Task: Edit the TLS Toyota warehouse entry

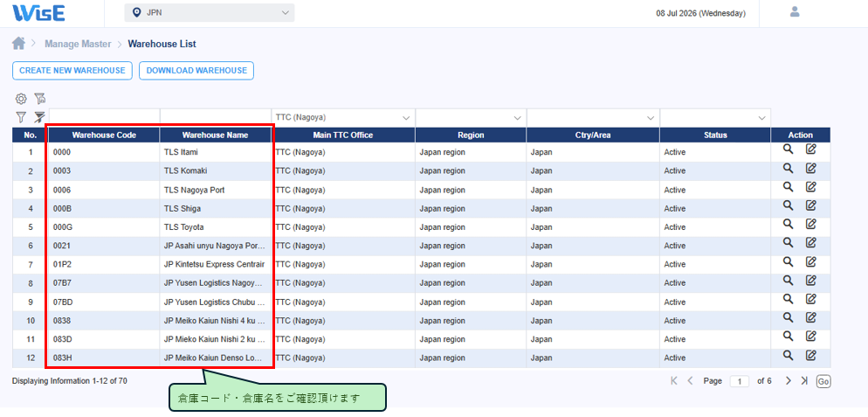Action: 810,224
